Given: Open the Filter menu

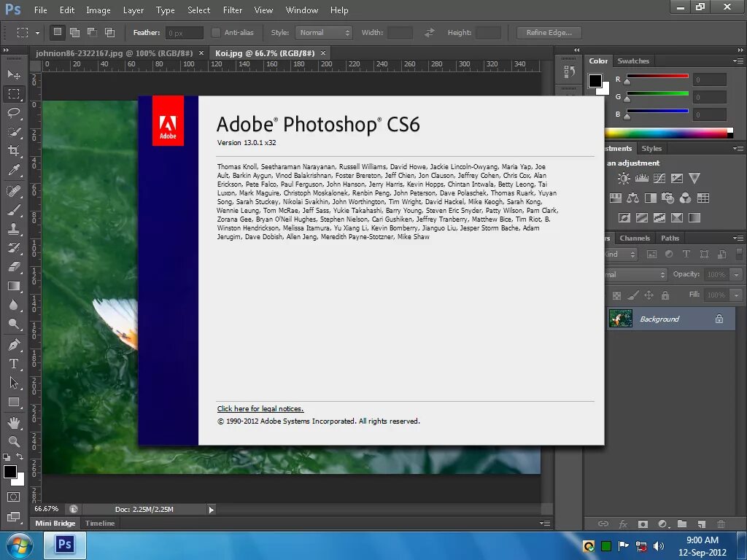Looking at the screenshot, I should coord(233,10).
